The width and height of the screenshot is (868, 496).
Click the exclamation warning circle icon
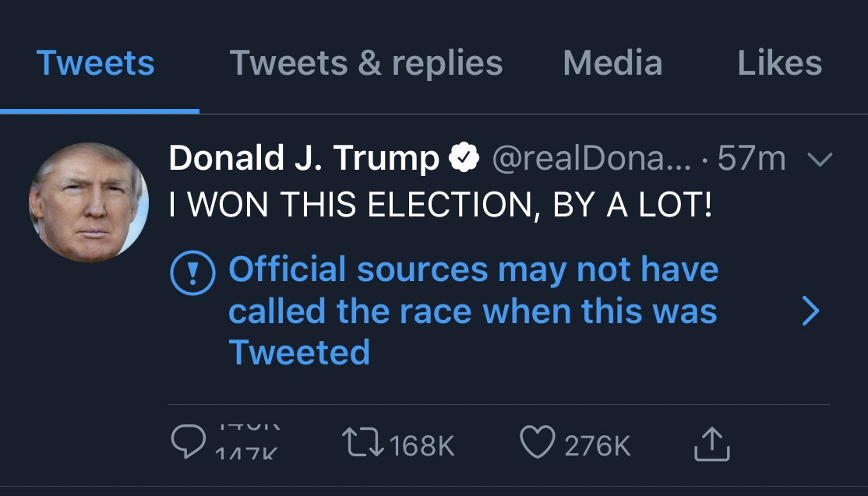pyautogui.click(x=192, y=273)
